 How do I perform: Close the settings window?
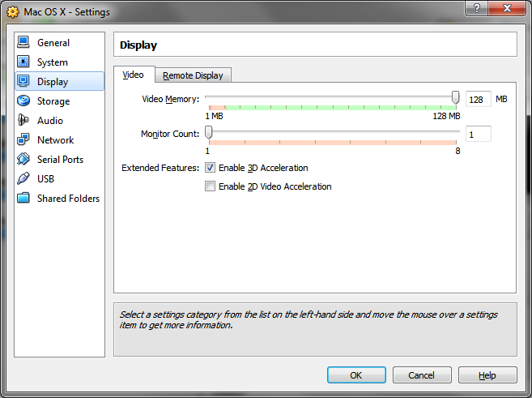coord(508,8)
